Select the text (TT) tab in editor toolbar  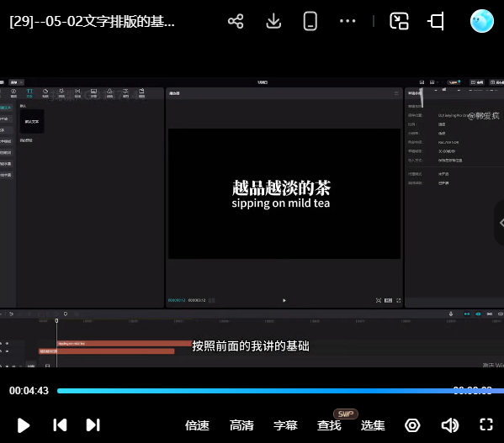coord(29,93)
